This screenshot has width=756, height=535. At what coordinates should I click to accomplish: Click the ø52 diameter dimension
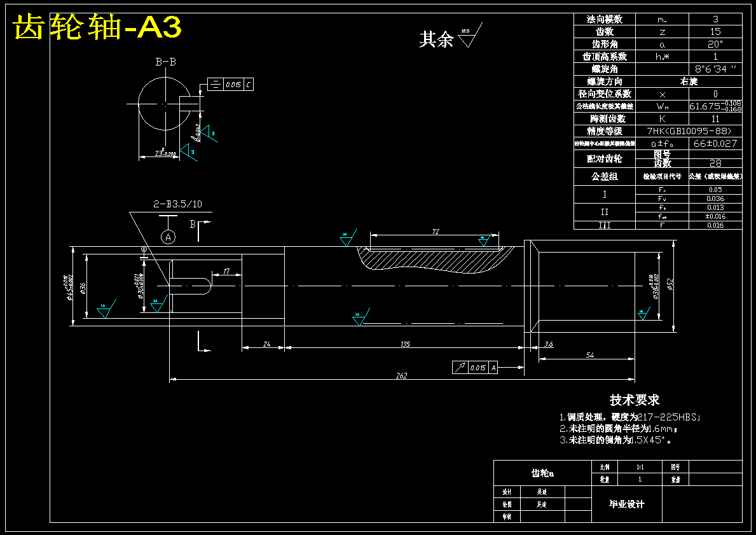click(x=670, y=284)
